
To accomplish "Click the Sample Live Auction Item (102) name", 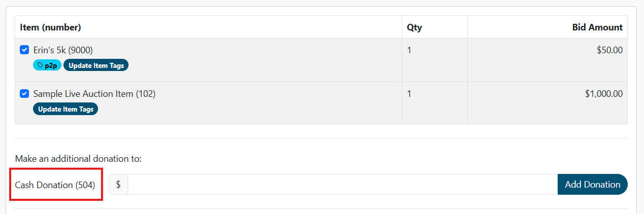I will (94, 94).
